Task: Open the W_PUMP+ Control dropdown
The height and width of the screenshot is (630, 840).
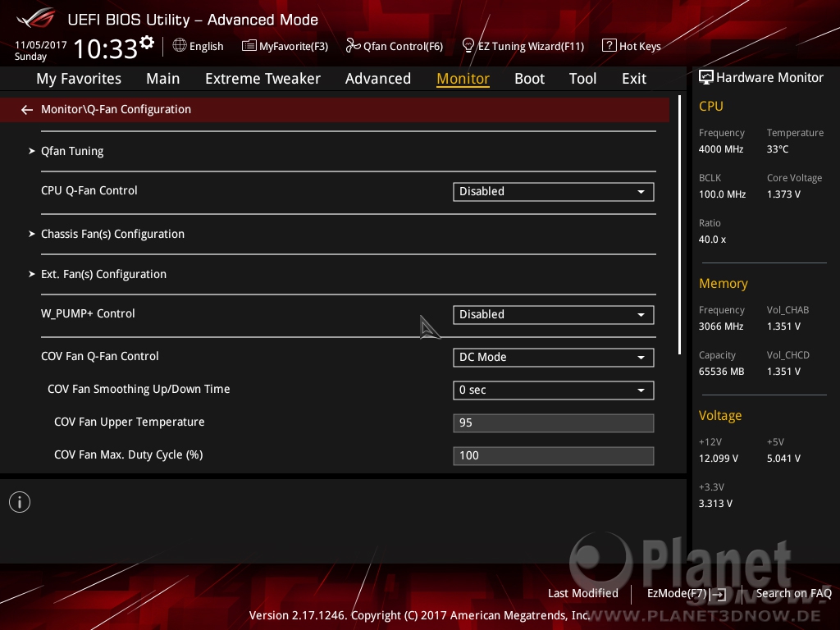Action: click(x=554, y=314)
